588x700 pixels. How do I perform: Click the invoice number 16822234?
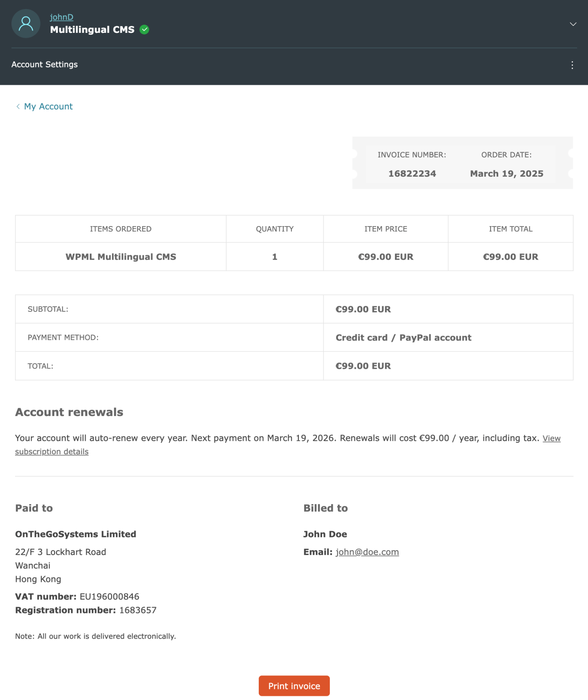[x=412, y=174]
